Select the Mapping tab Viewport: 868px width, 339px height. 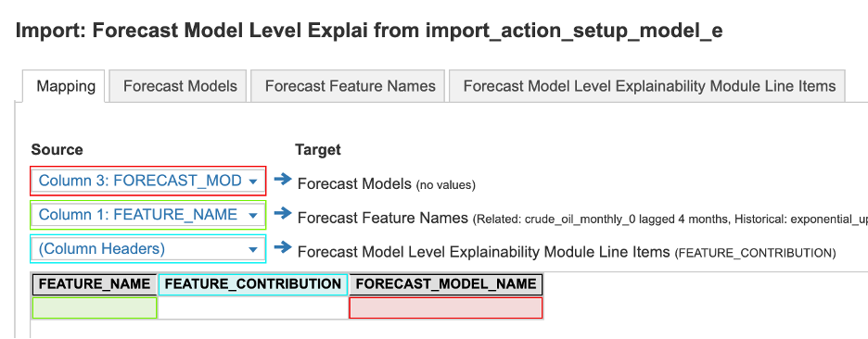coord(66,86)
